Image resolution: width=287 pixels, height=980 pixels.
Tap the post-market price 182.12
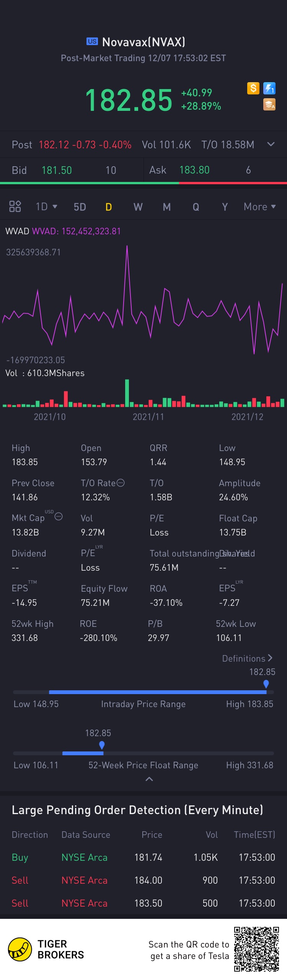tap(54, 144)
